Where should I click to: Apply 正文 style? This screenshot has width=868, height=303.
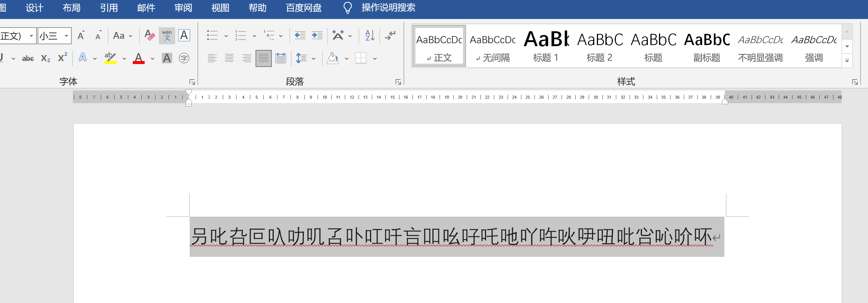pyautogui.click(x=439, y=46)
